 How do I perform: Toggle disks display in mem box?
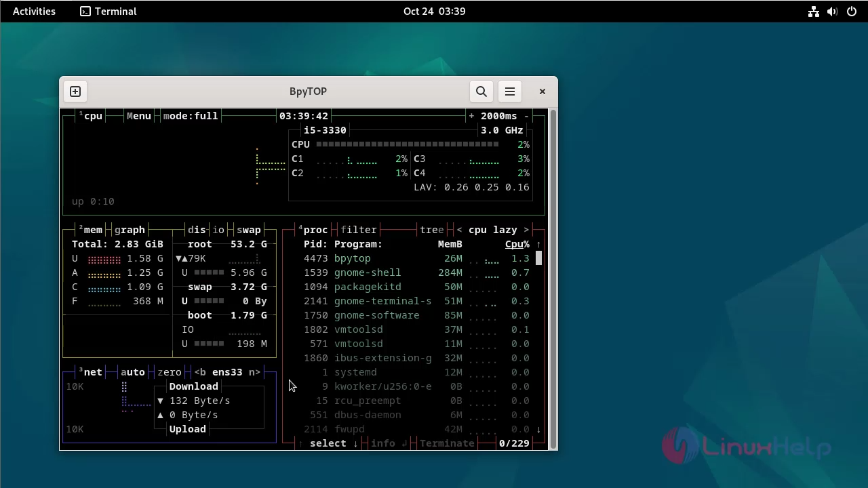pyautogui.click(x=197, y=230)
